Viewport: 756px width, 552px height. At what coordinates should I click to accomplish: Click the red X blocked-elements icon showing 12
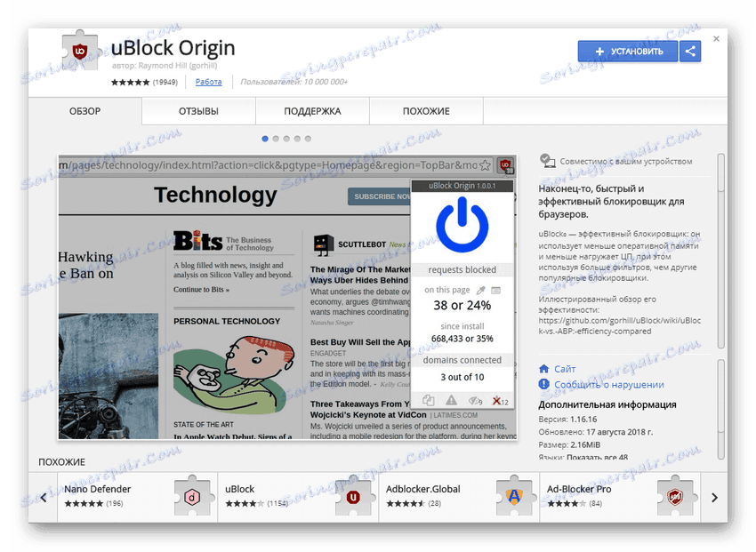[x=496, y=400]
